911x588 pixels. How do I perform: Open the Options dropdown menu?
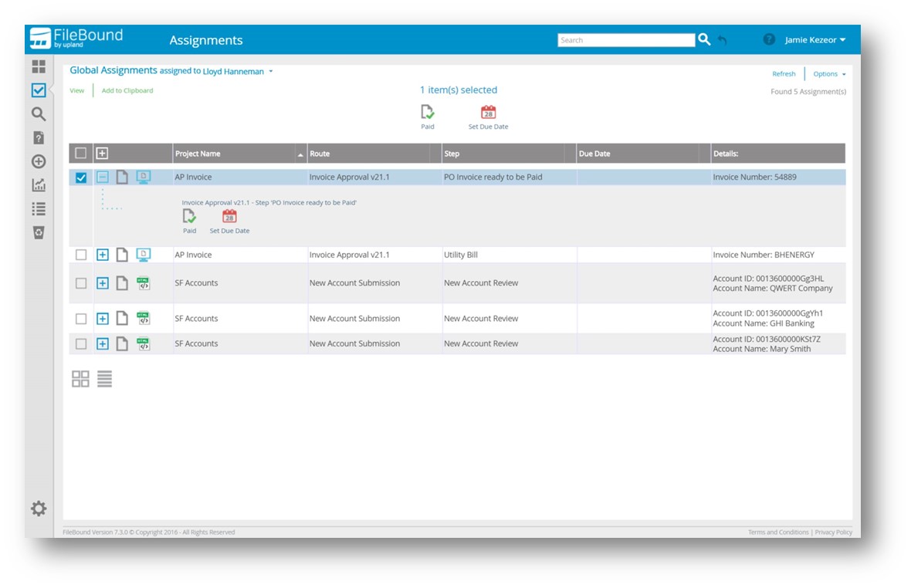click(x=829, y=74)
